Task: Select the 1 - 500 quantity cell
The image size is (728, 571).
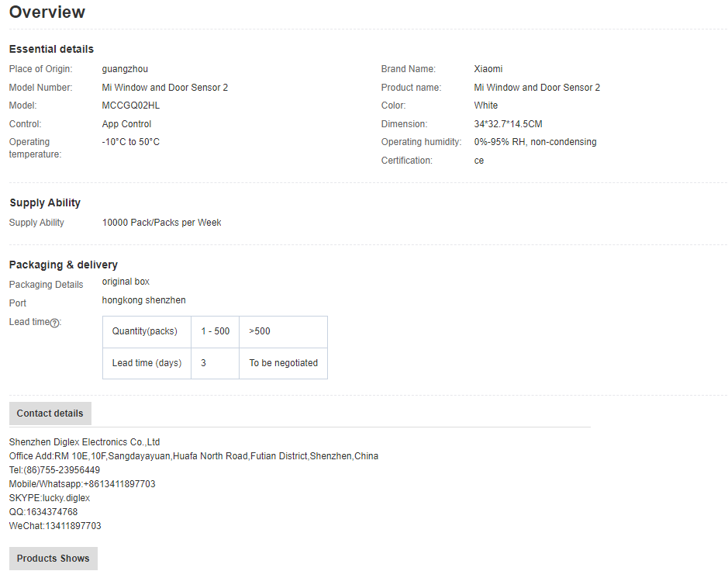Action: (x=215, y=332)
